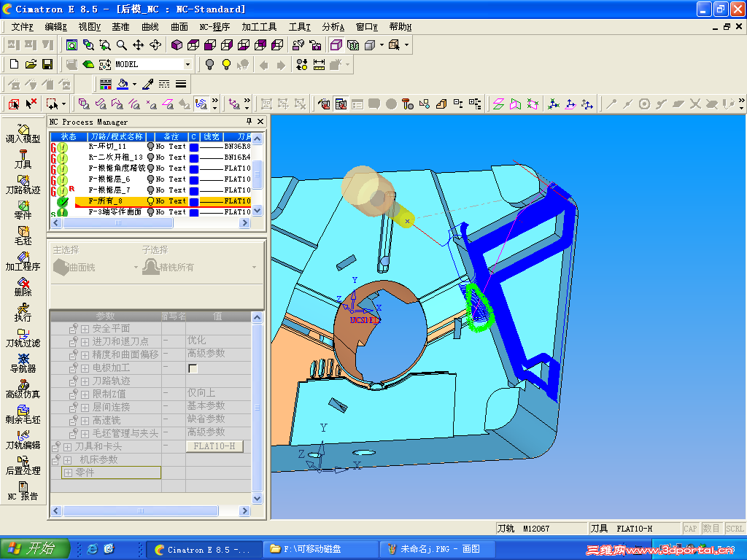Viewport: 747px width, 560px height.
Task: Expand the 刀具和卡头 parameter node
Action: tap(67, 447)
